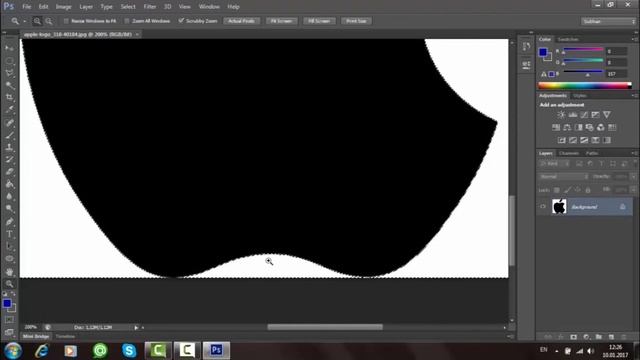Enable Resize Windows to Fit checkbox

[66, 21]
